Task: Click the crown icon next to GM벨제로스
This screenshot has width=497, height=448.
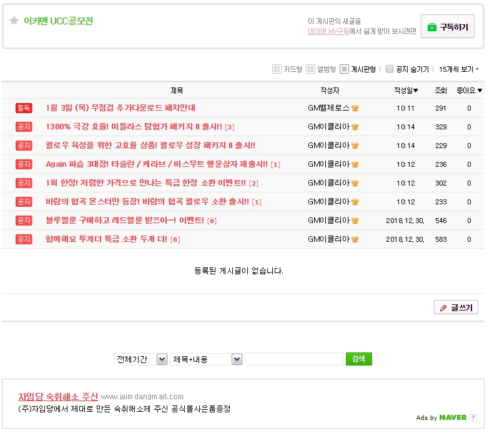Action: [x=355, y=108]
